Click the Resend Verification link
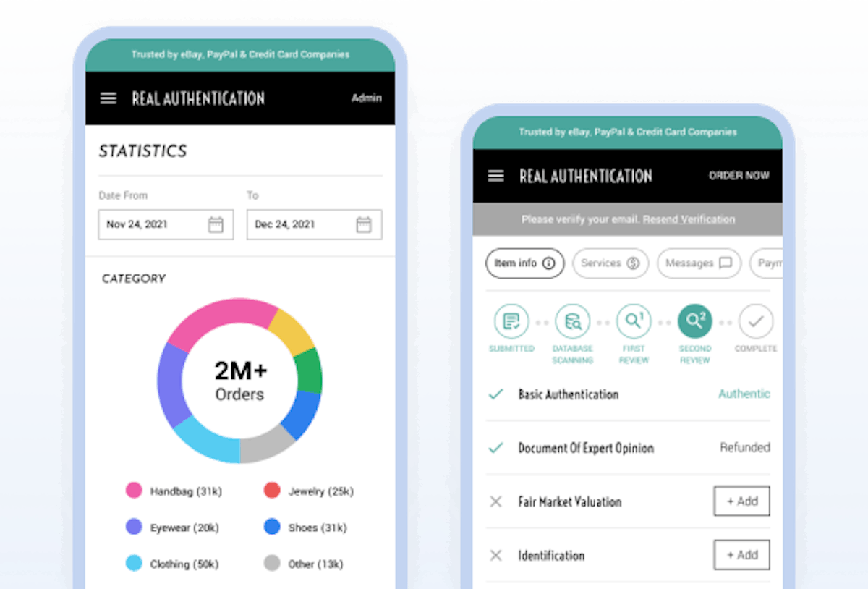868x589 pixels. (x=689, y=219)
